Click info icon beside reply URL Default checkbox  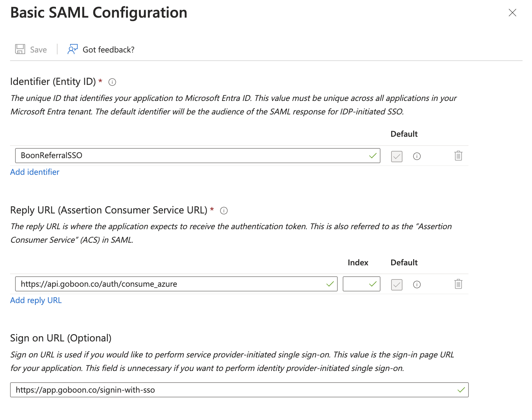coord(417,285)
